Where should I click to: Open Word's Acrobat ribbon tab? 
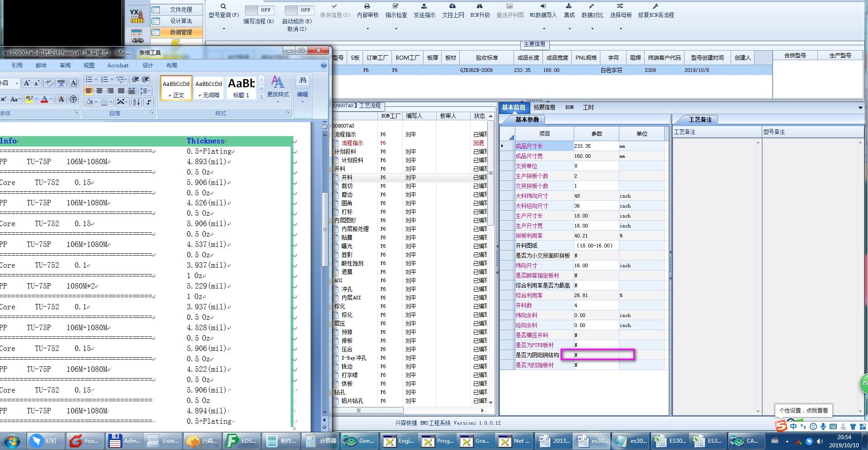click(x=118, y=66)
